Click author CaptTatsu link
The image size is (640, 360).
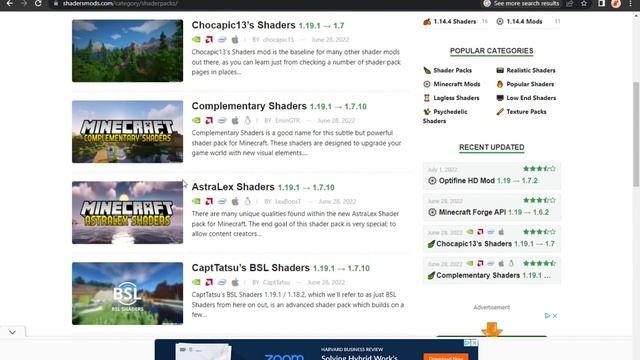tap(276, 282)
